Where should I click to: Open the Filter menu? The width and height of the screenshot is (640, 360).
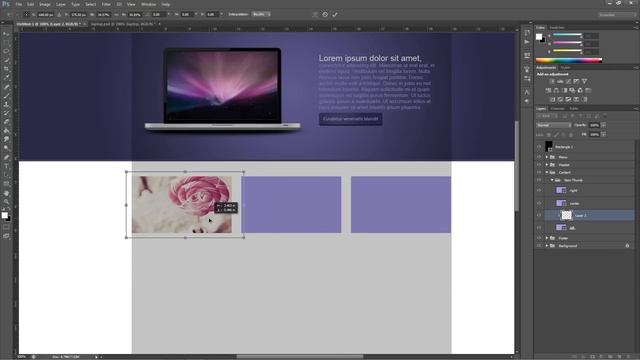tap(106, 4)
